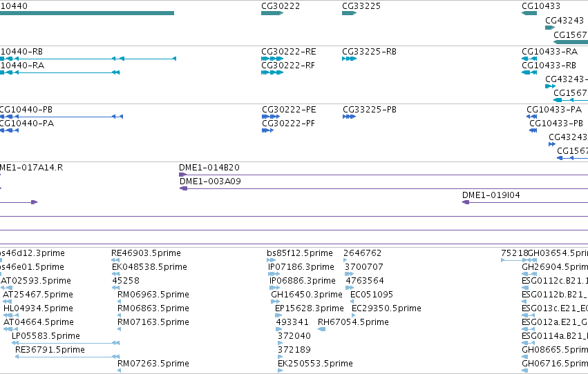Click the 4763564 feature label
Viewport: 588px width, 374px height.
click(365, 281)
